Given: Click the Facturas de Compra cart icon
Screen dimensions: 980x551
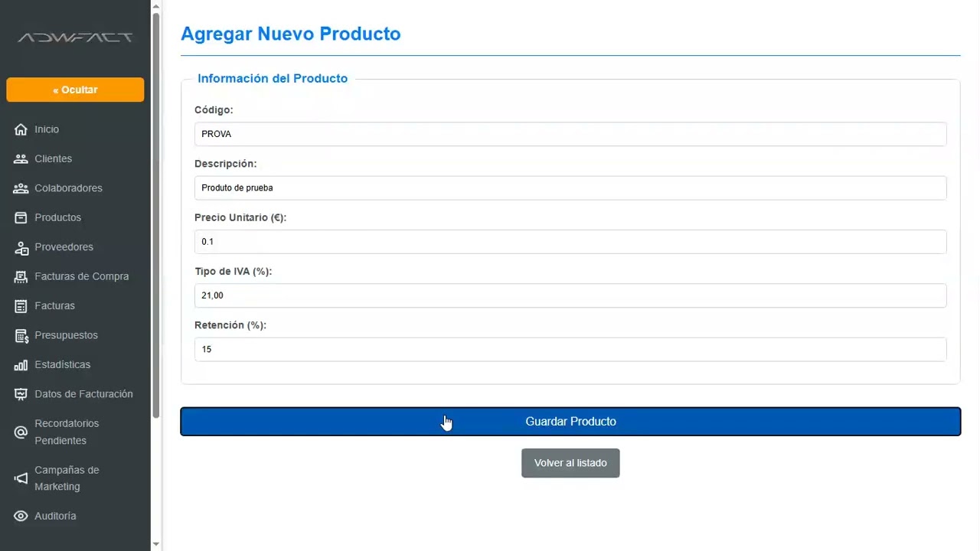Looking at the screenshot, I should [21, 277].
